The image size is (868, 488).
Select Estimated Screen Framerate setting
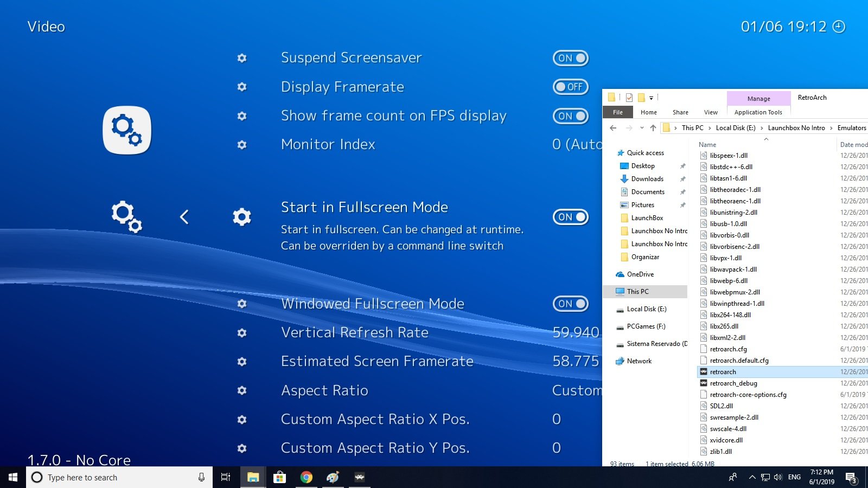pos(377,362)
